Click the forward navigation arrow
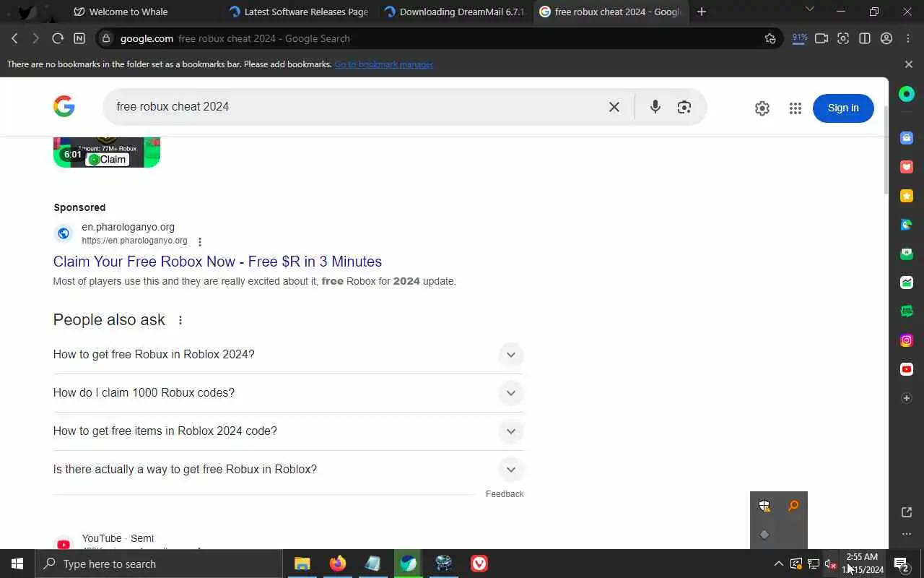The image size is (924, 578). 35,38
